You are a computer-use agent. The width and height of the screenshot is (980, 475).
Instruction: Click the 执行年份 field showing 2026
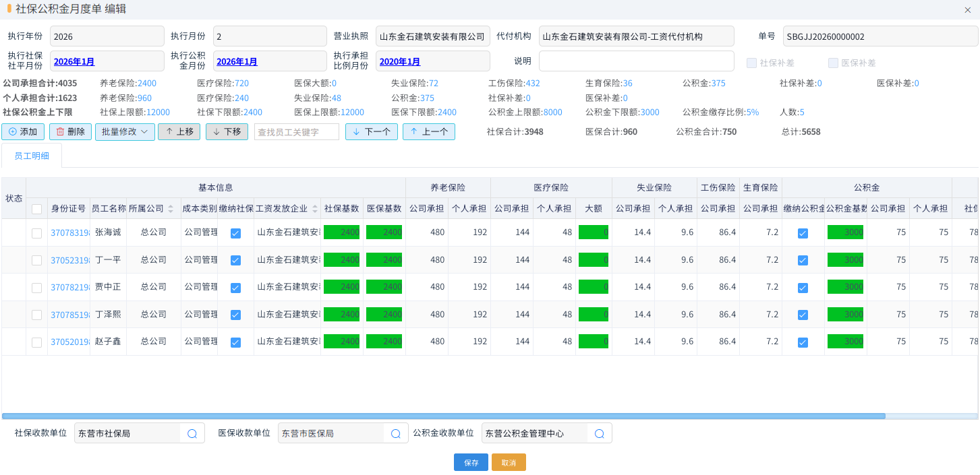click(x=107, y=36)
